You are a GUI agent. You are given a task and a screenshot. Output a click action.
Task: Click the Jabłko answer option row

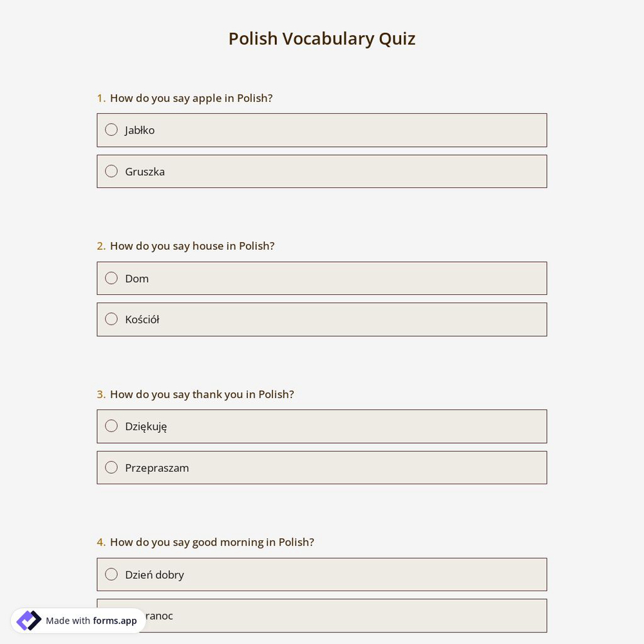(322, 129)
